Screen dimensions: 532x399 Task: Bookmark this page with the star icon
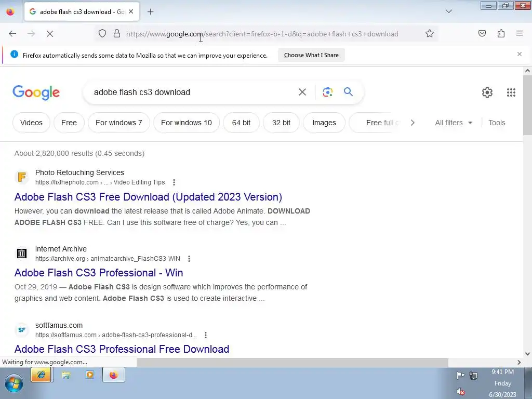pyautogui.click(x=430, y=34)
